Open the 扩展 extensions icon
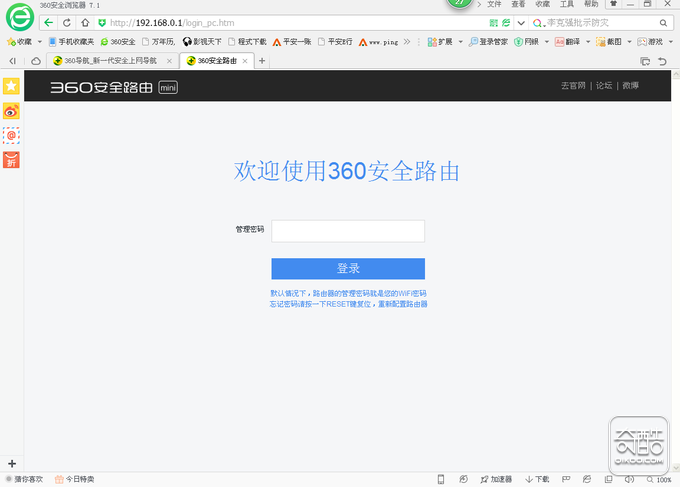Image resolution: width=680 pixels, height=487 pixels. (x=440, y=42)
